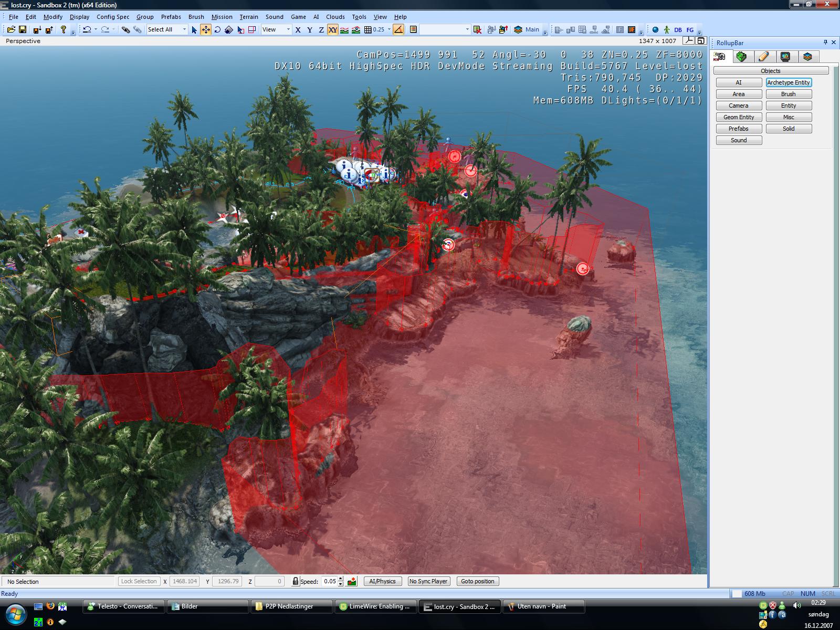Open the DataBase view
The image size is (840, 630).
point(678,29)
